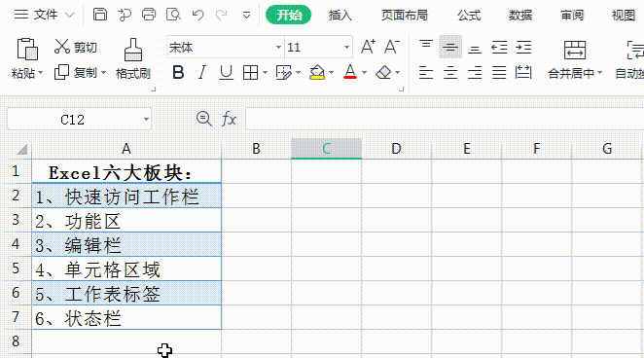Click cell 4、单元格区域
Screen dimensions: 644x358
point(126,268)
